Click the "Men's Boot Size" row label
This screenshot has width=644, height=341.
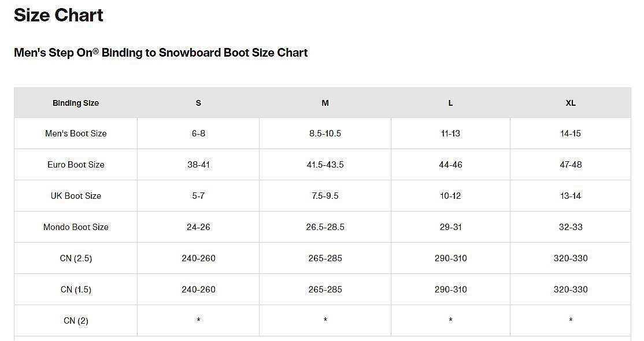pyautogui.click(x=76, y=134)
